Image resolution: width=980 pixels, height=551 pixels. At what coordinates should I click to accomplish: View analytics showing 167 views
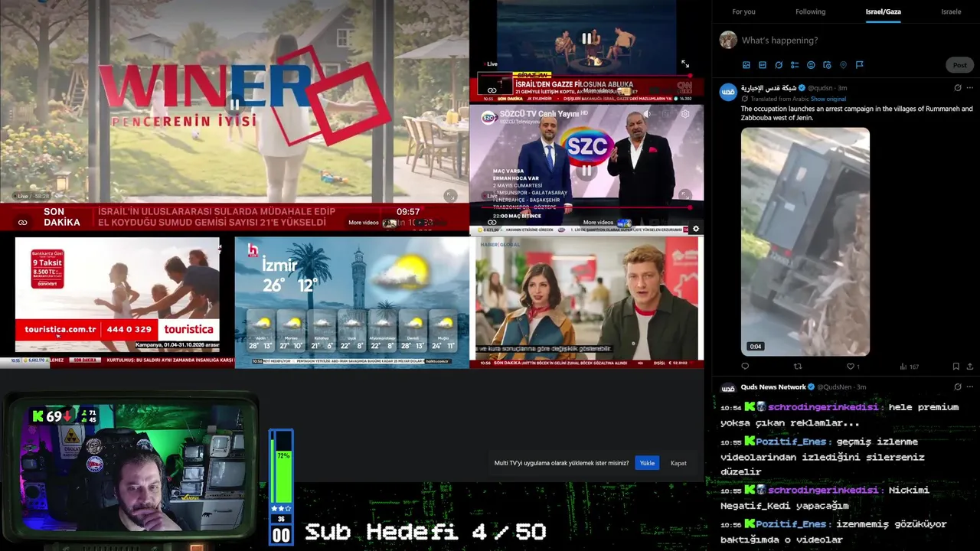pos(909,367)
